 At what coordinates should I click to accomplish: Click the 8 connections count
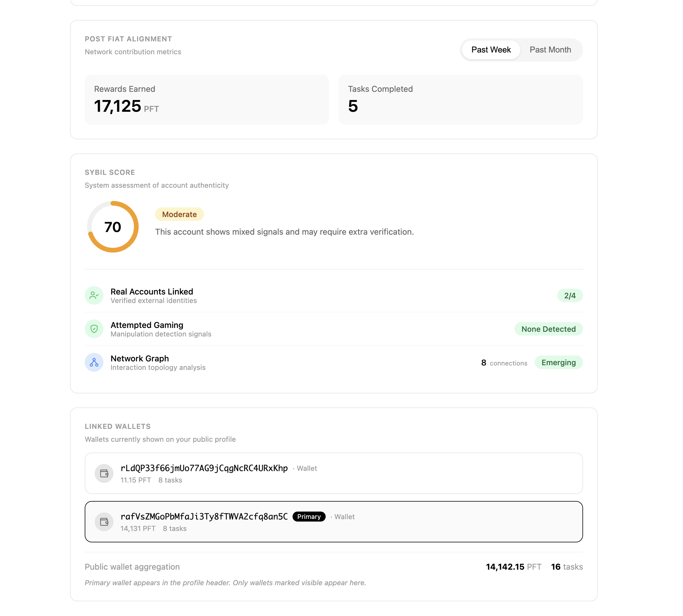(x=504, y=363)
